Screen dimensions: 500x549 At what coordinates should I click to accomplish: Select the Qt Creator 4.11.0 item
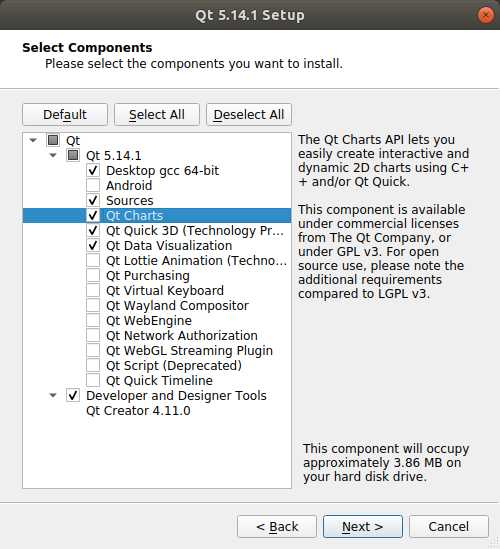tap(138, 411)
